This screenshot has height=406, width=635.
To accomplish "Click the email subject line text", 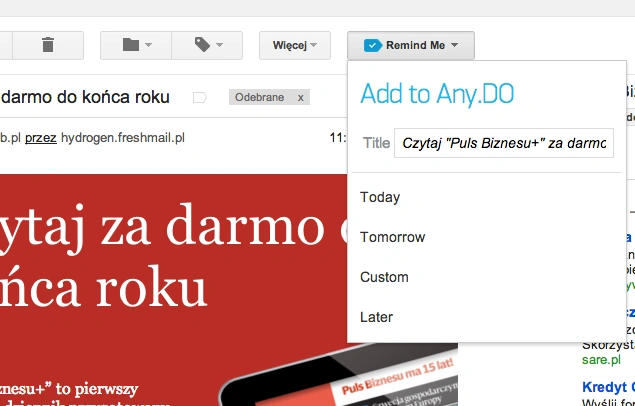I will (85, 97).
